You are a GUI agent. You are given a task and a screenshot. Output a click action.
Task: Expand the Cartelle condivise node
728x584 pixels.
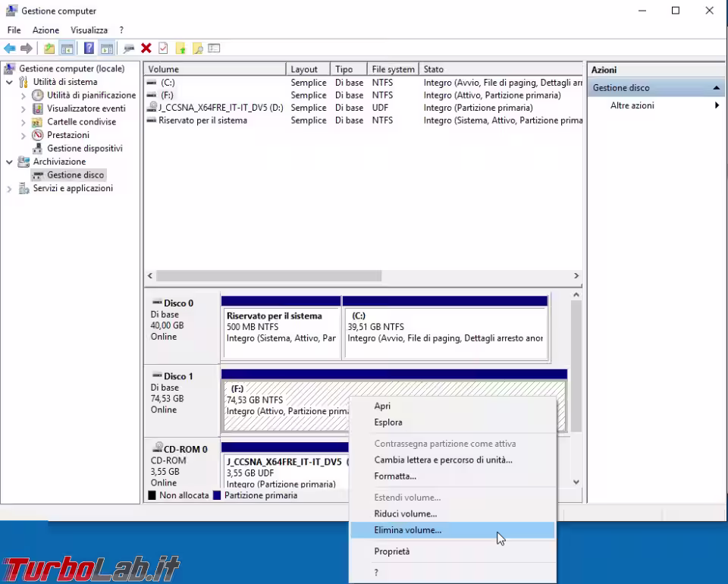(x=24, y=123)
